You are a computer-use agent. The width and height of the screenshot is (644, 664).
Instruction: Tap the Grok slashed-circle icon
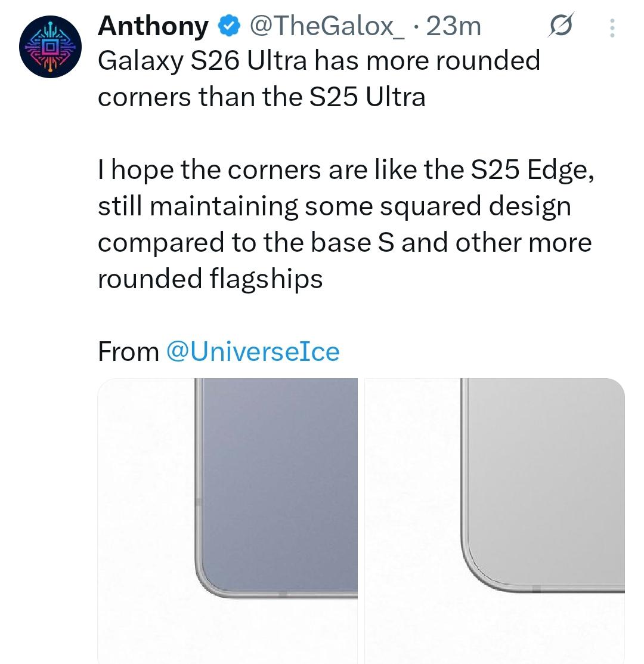[561, 26]
